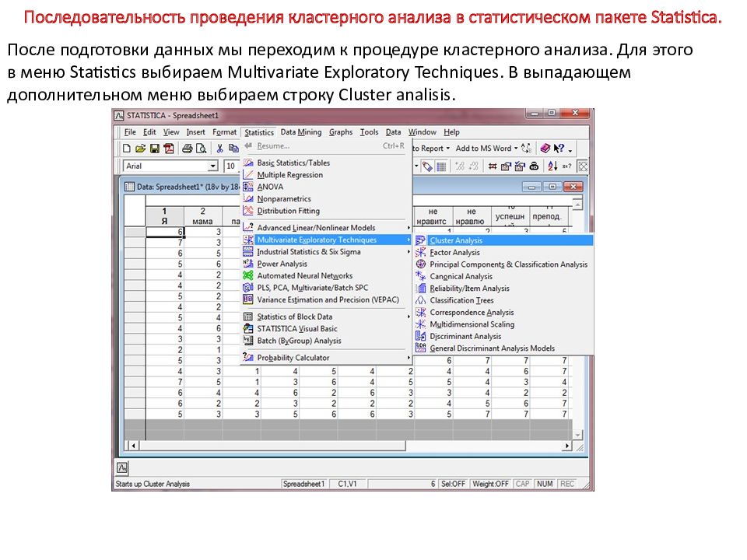Click the Open file folder icon
This screenshot has width=747, height=560.
[140, 149]
